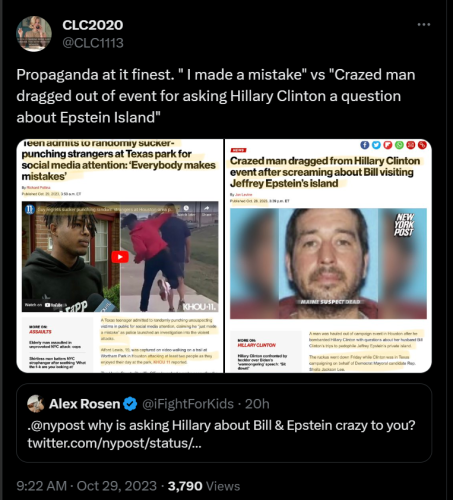453x500 pixels.
Task: Click the twitter.com/nypost/status link
Action: pos(114,443)
